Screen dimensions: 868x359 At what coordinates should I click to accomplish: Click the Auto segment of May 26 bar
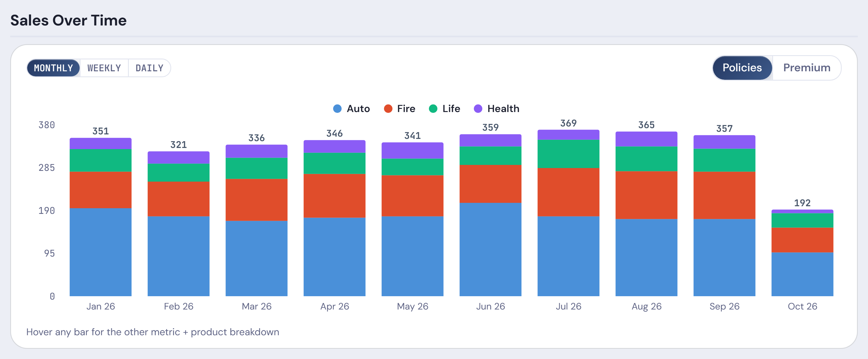[413, 256]
